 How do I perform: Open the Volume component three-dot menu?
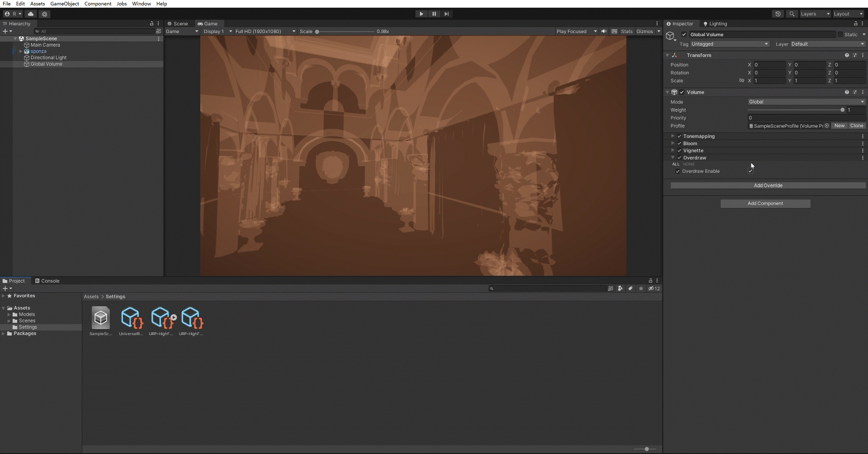pyautogui.click(x=863, y=92)
